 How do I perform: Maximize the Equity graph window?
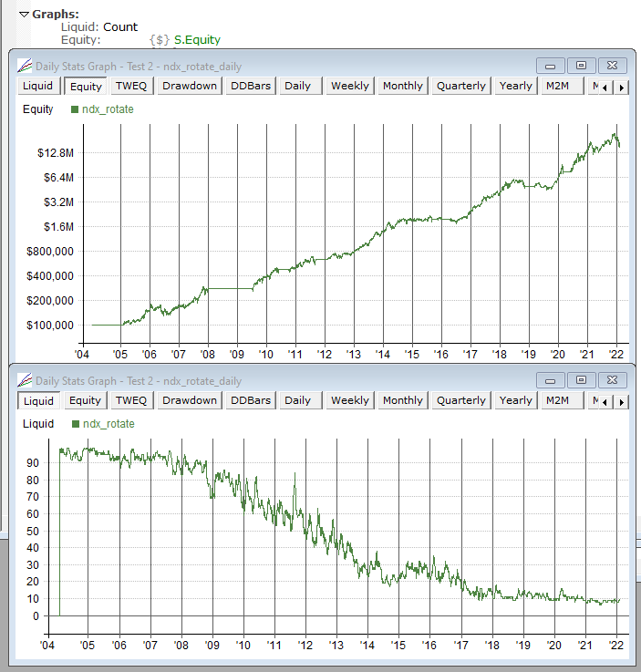(x=581, y=66)
